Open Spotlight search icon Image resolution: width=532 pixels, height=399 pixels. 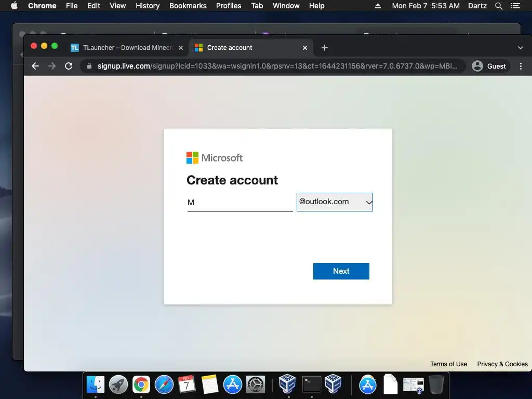(x=498, y=6)
